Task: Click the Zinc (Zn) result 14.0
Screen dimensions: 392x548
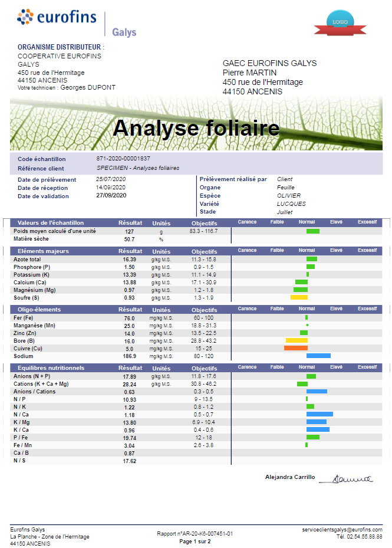Action: pos(129,333)
